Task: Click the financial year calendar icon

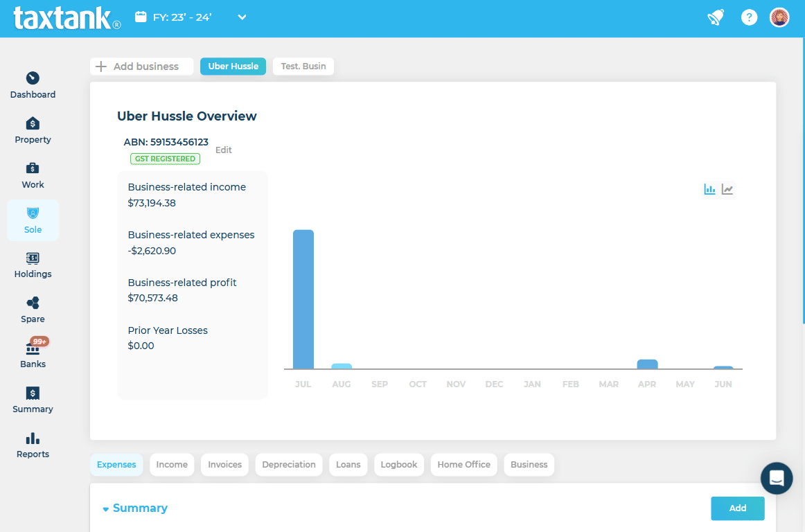Action: tap(140, 17)
